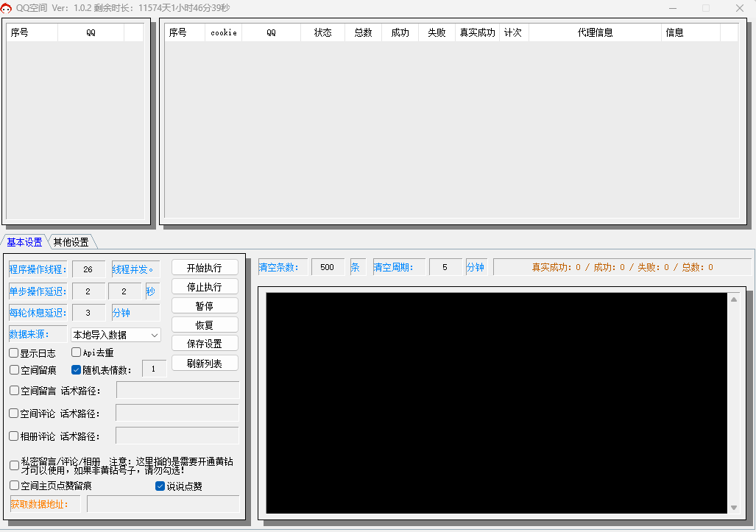
Task: Click the 暂停 button
Action: coord(205,306)
